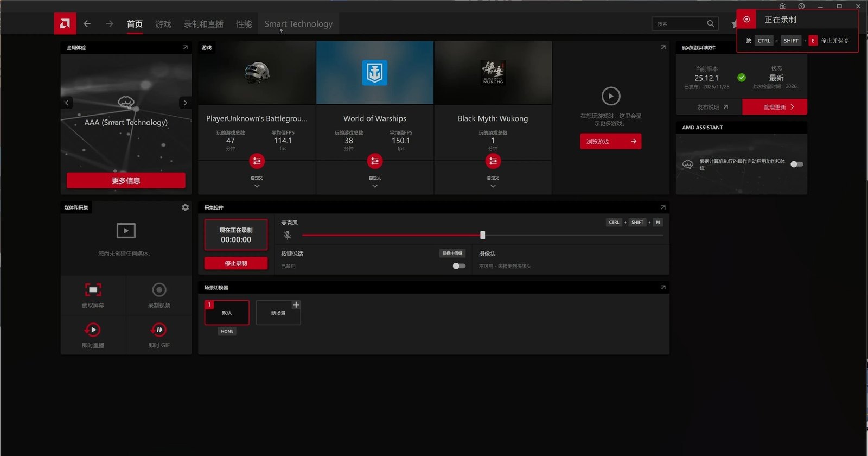
Task: Expand the 全局体验 panel arrow icon
Action: [186, 48]
